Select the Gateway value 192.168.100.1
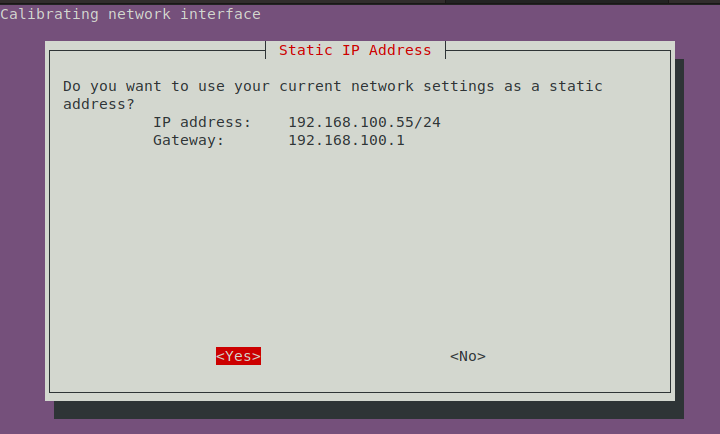This screenshot has width=720, height=434. [x=346, y=140]
